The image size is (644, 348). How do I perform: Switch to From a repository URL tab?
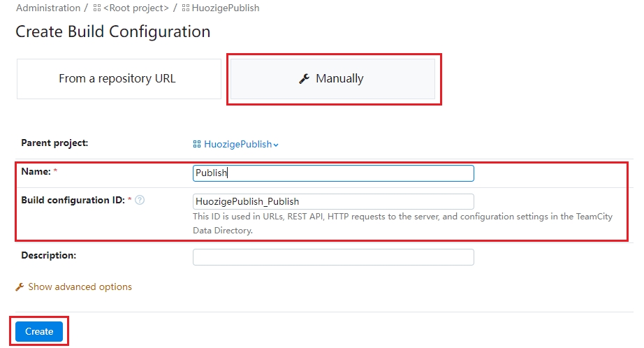117,79
